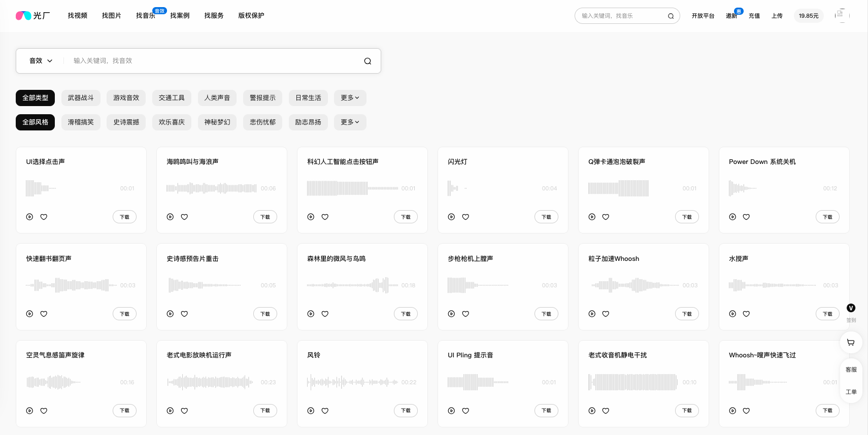Play the UI选择点击声 sound

(29, 217)
